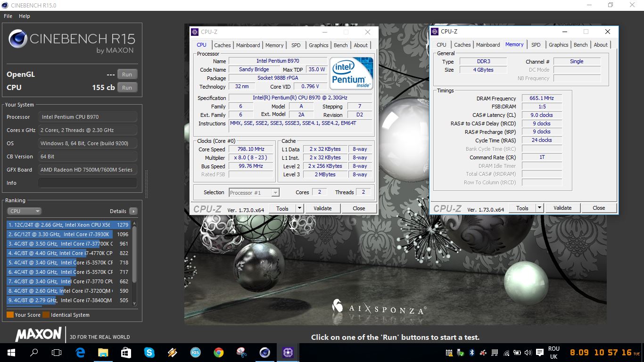The width and height of the screenshot is (644, 362).
Task: Open Windows Store from taskbar
Action: pos(126,352)
